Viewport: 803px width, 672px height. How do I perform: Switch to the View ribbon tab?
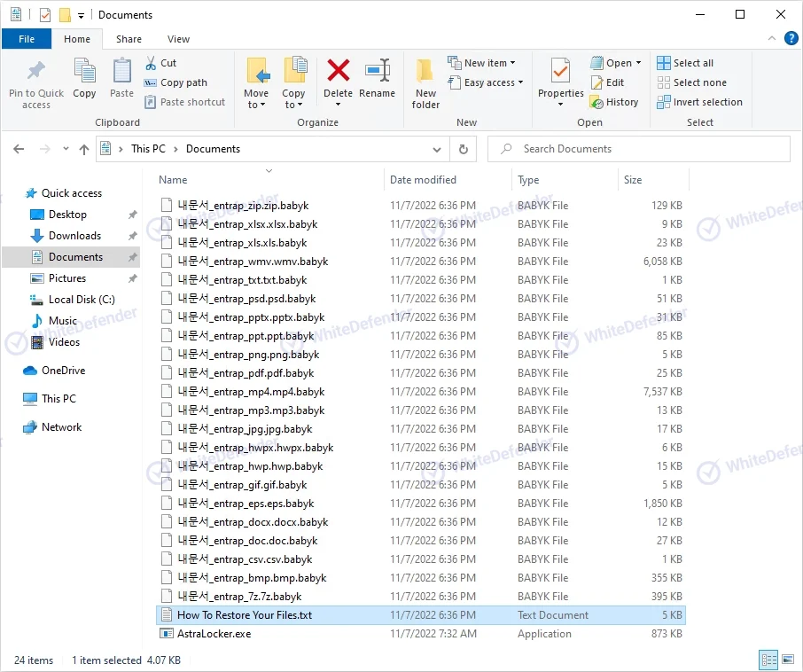click(178, 39)
